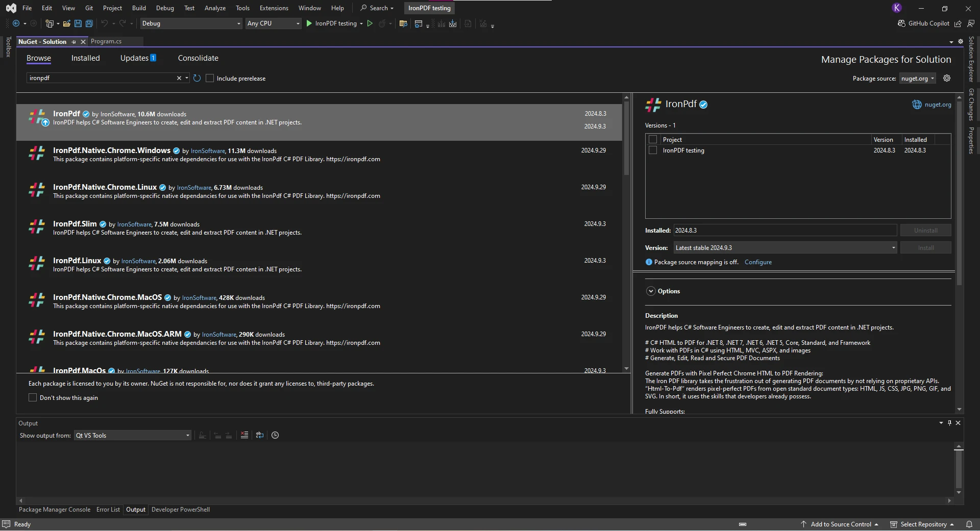Open NuGet package source settings gear
Image resolution: width=980 pixels, height=531 pixels.
947,78
